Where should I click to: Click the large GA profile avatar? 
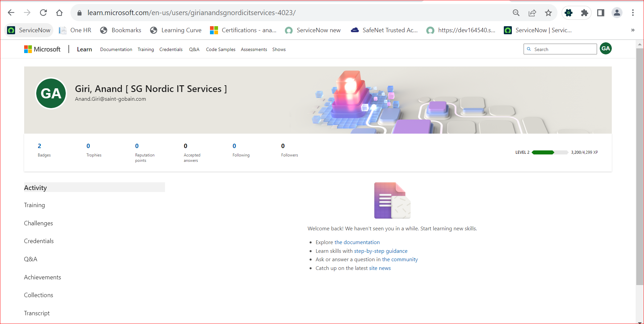click(x=51, y=93)
